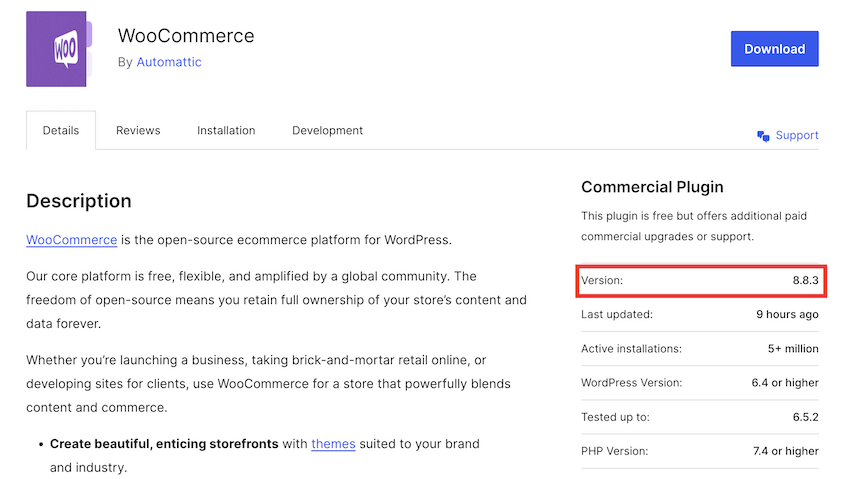This screenshot has width=845, height=479.
Task: Click the Last updated: label
Action: (617, 315)
